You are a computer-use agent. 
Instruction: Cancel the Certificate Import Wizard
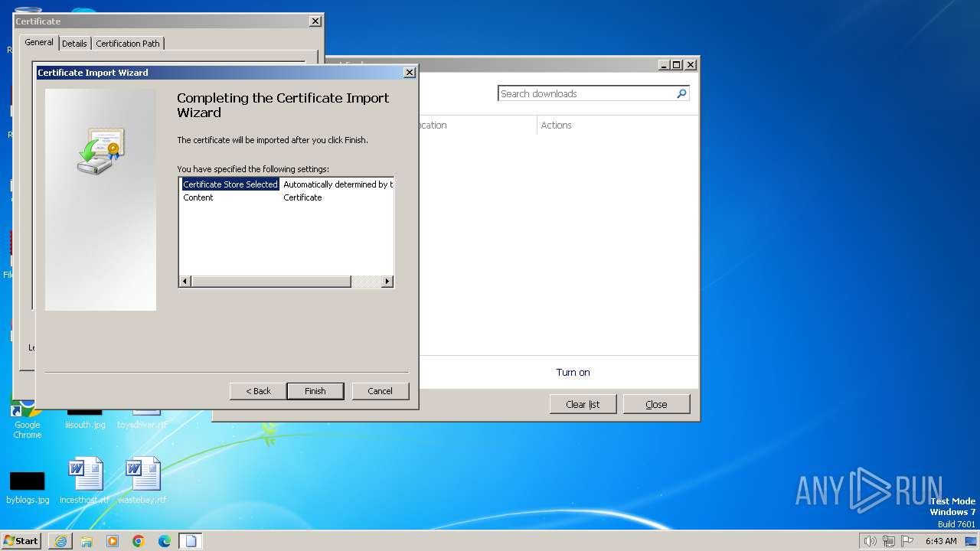(380, 391)
